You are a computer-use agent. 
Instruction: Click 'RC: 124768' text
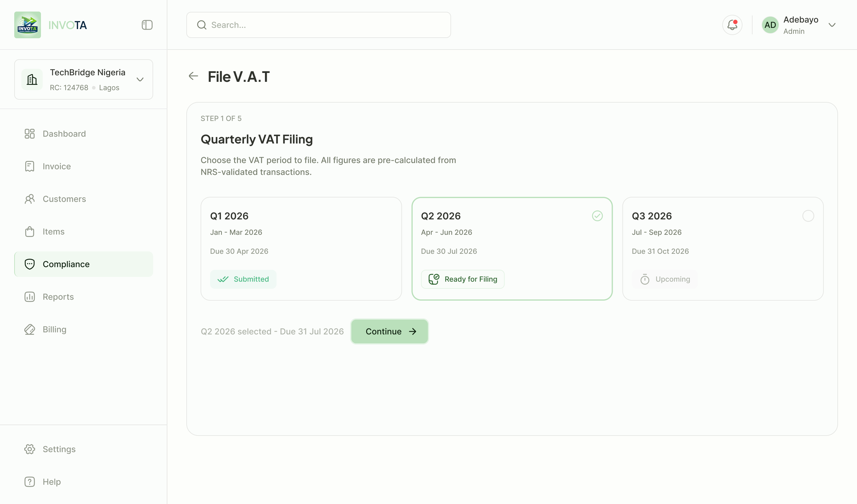[69, 87]
